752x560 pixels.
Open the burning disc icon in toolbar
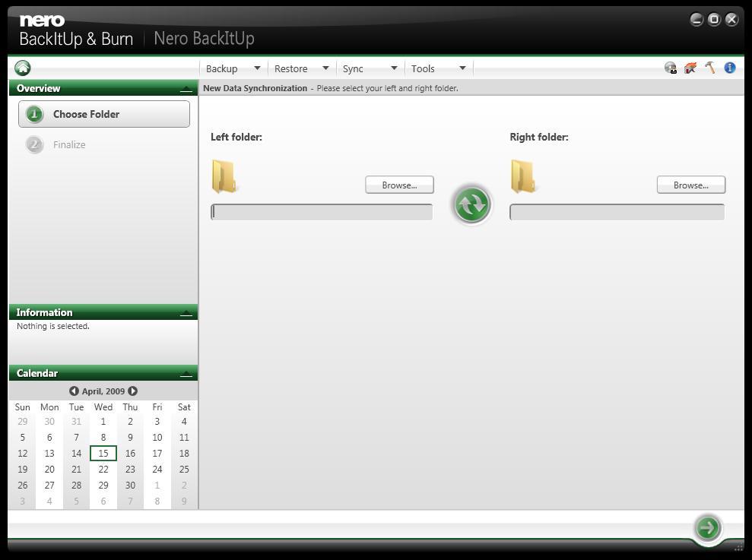pos(690,68)
